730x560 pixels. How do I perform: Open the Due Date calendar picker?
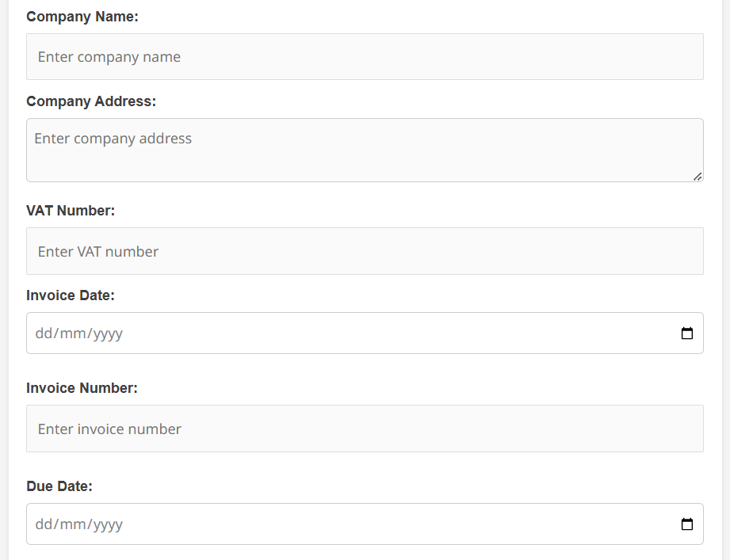point(687,524)
